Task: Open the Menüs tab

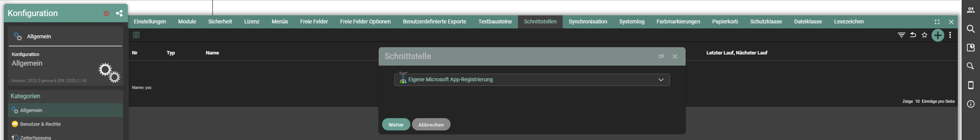Action: pos(279,22)
